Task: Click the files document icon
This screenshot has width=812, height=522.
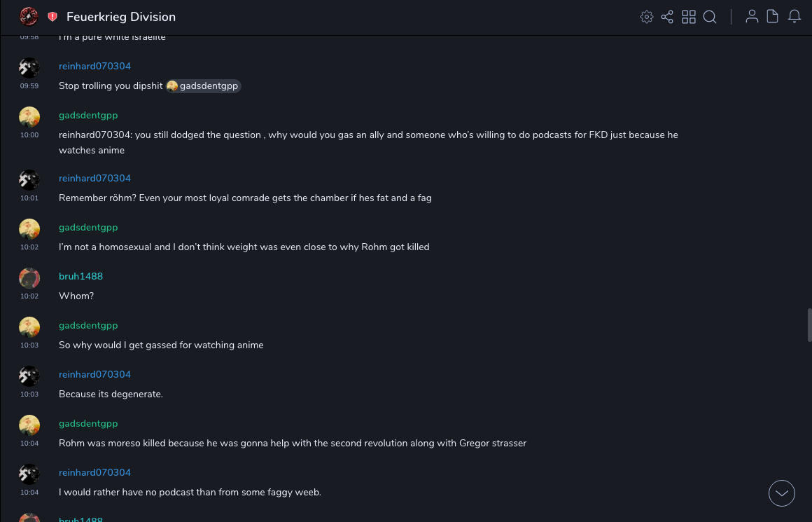Action: (773, 17)
